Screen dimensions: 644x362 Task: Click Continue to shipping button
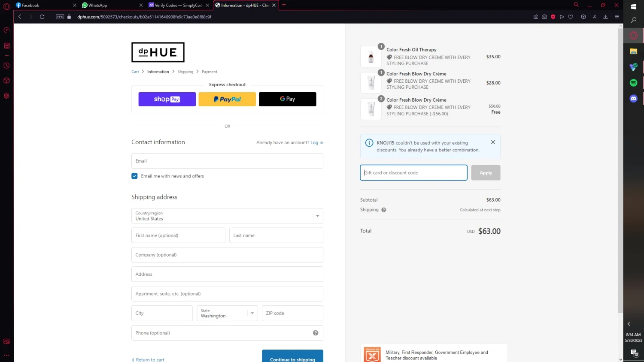pos(292,357)
